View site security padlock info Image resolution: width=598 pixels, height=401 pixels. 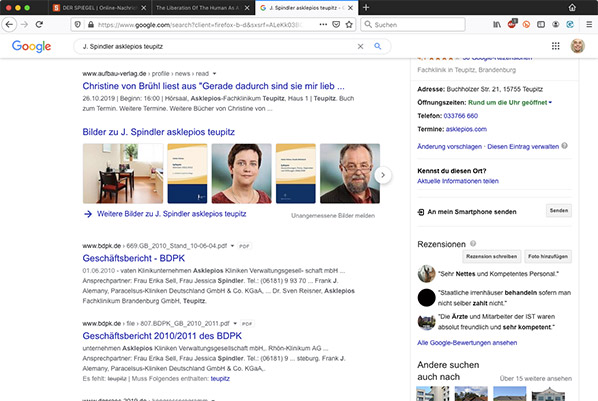pyautogui.click(x=91, y=24)
